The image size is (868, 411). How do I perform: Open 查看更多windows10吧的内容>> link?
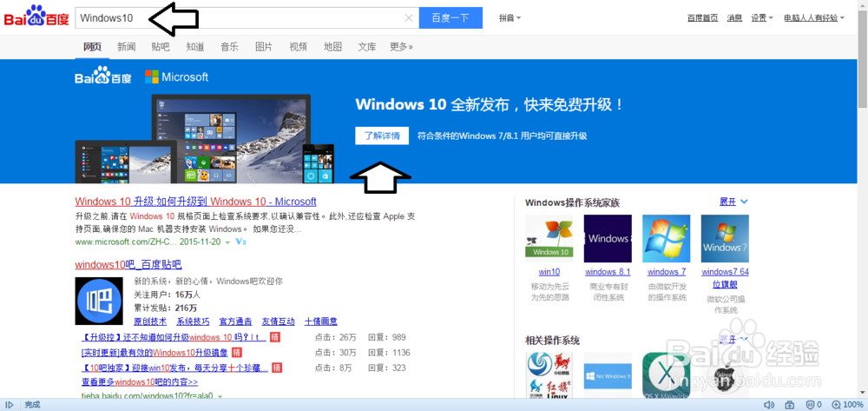140,382
